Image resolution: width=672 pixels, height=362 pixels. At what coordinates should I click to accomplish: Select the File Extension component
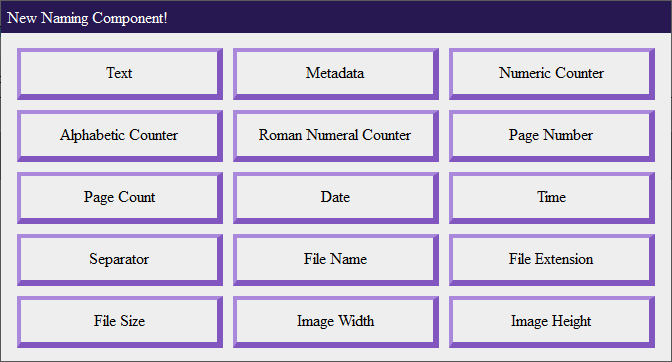point(552,260)
